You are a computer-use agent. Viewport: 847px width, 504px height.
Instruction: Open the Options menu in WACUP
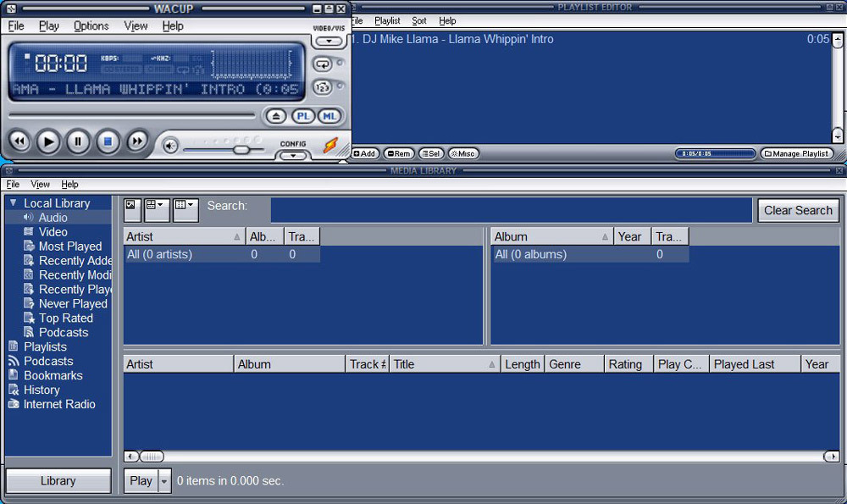[91, 26]
